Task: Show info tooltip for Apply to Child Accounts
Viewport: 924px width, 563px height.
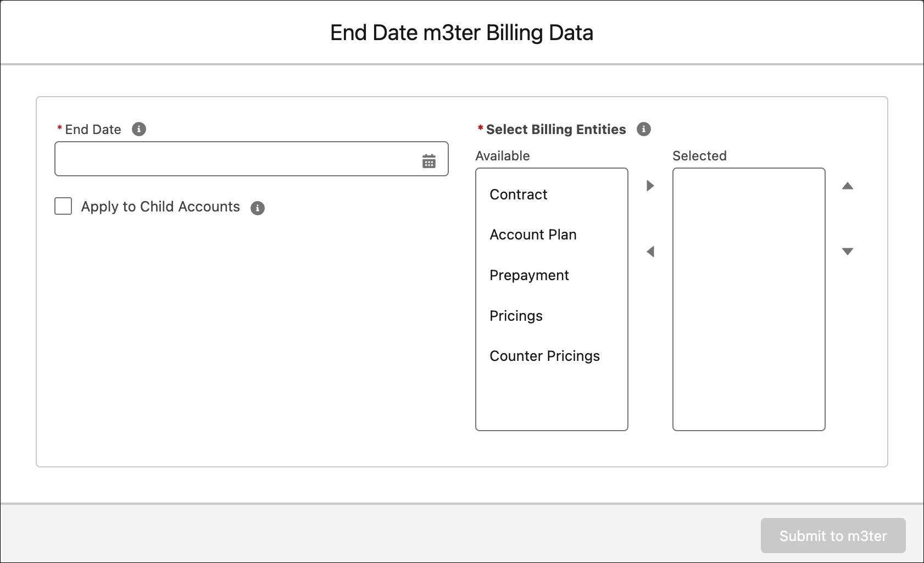Action: (x=258, y=208)
